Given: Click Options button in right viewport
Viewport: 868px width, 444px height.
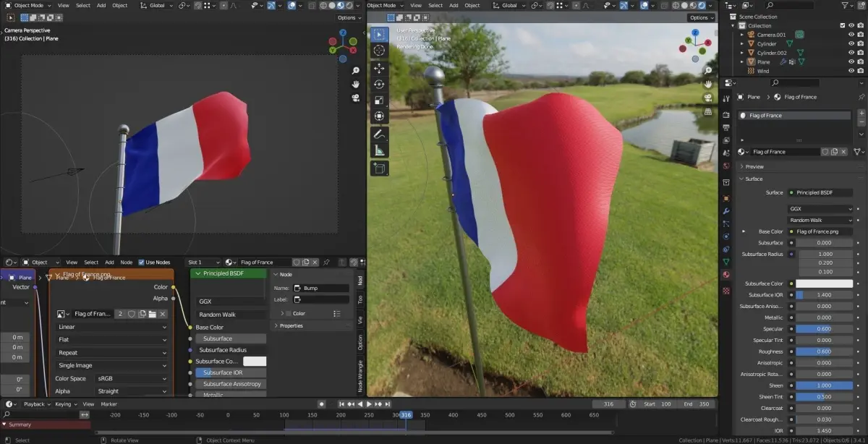Looking at the screenshot, I should [x=701, y=18].
